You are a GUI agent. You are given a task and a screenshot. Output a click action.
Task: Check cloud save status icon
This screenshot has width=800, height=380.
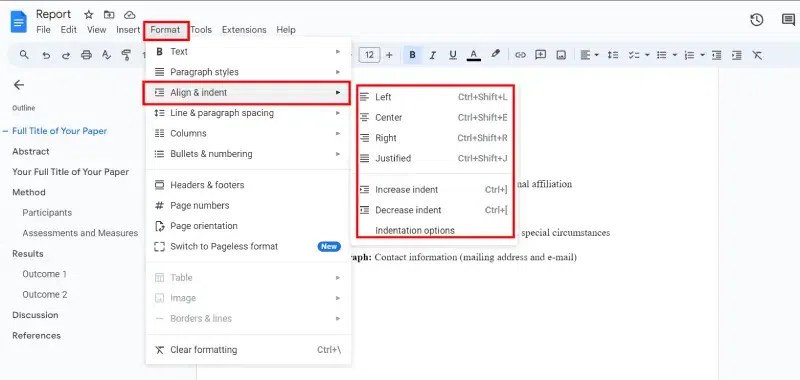point(130,15)
